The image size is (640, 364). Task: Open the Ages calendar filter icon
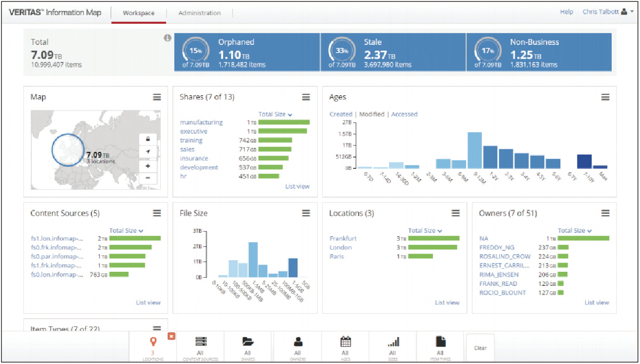tap(345, 342)
